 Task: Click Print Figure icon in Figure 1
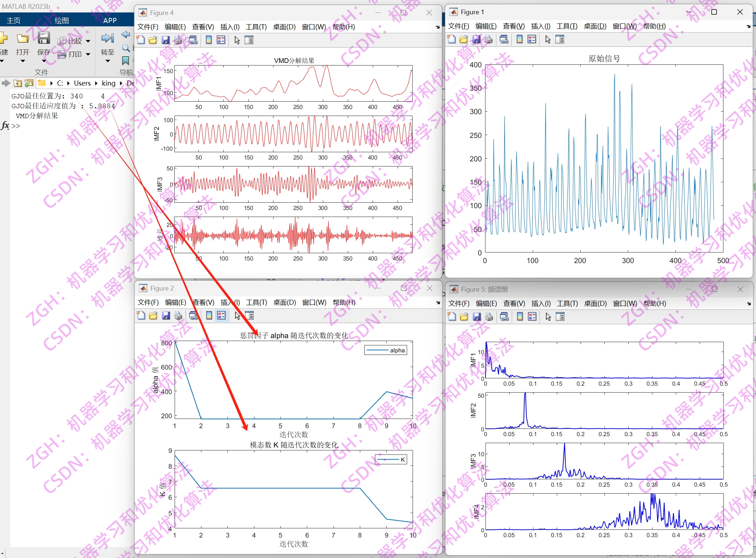489,40
